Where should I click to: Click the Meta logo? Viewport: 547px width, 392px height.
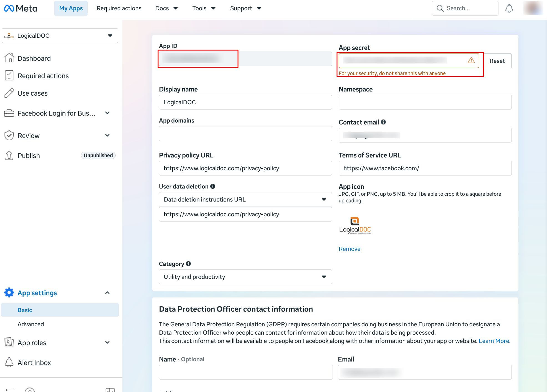click(x=21, y=8)
